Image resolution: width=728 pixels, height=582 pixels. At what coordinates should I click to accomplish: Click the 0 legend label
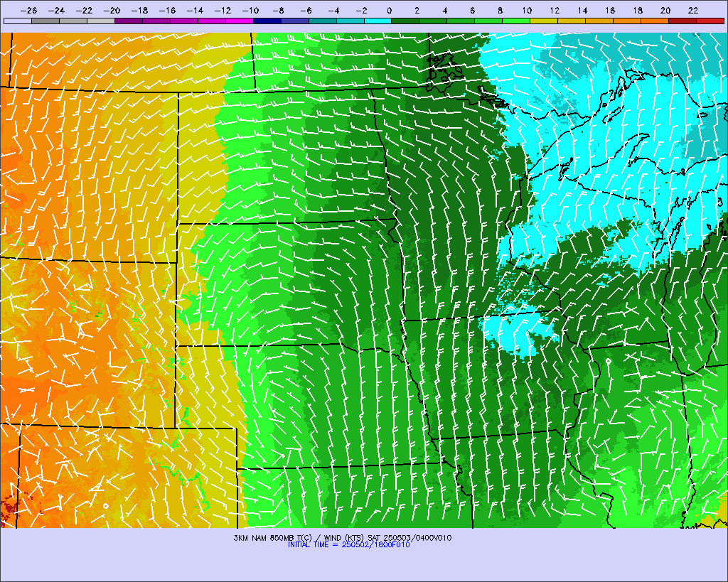389,10
